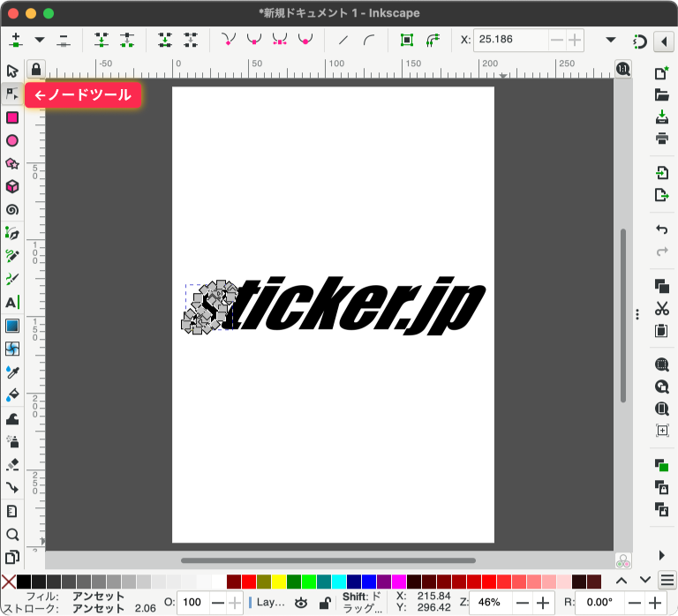Image resolution: width=678 pixels, height=616 pixels.
Task: Pick the yellow palette swatch
Action: [279, 582]
